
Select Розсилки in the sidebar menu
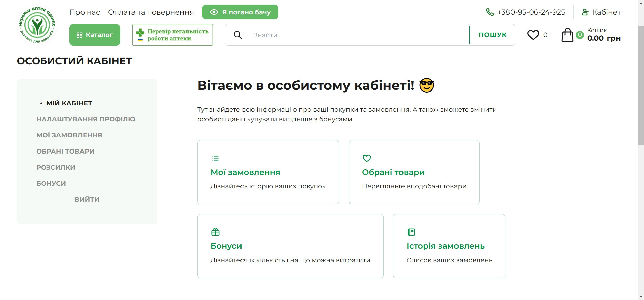56,167
